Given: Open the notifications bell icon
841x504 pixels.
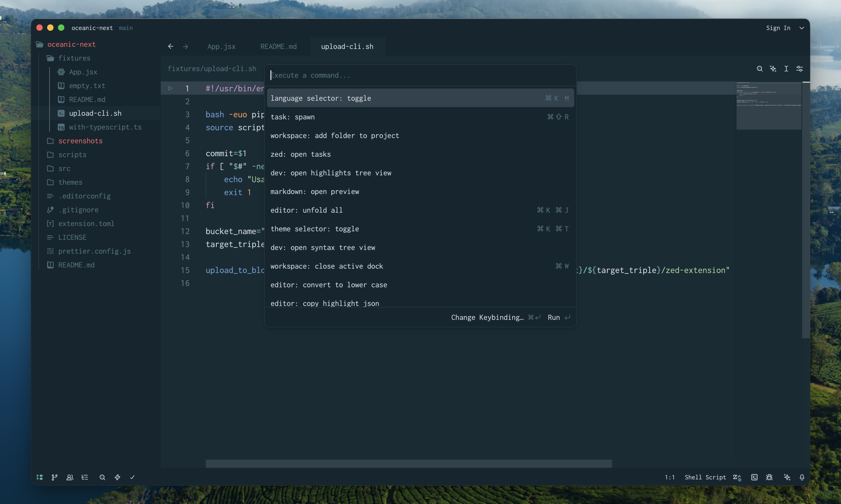Looking at the screenshot, I should [802, 477].
